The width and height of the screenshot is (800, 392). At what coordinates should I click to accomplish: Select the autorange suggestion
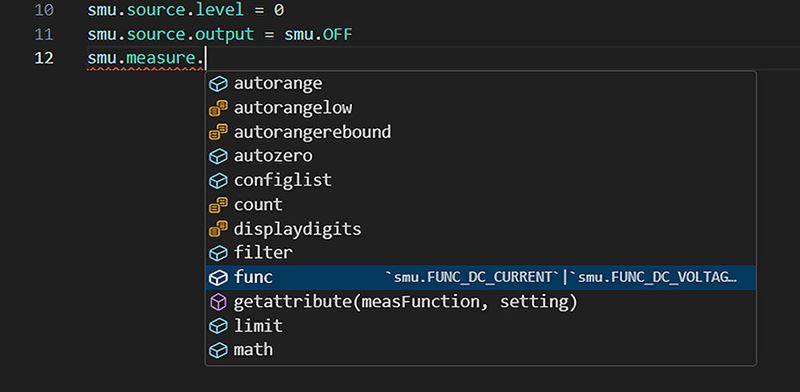[x=481, y=84]
